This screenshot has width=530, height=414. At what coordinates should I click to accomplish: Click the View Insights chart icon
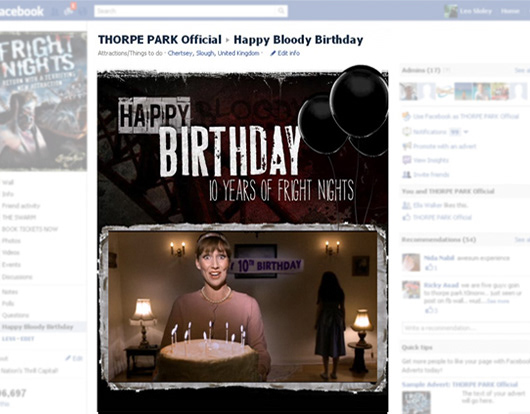pos(406,160)
